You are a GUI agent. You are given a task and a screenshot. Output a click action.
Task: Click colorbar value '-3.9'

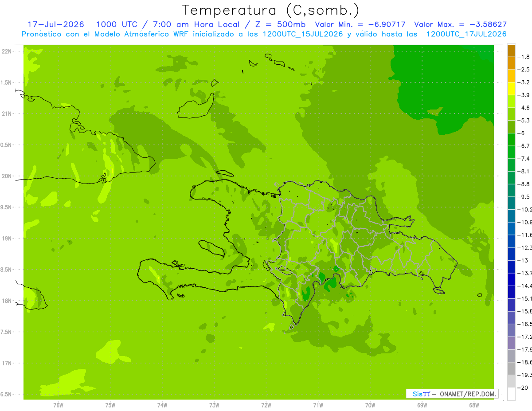tap(524, 95)
